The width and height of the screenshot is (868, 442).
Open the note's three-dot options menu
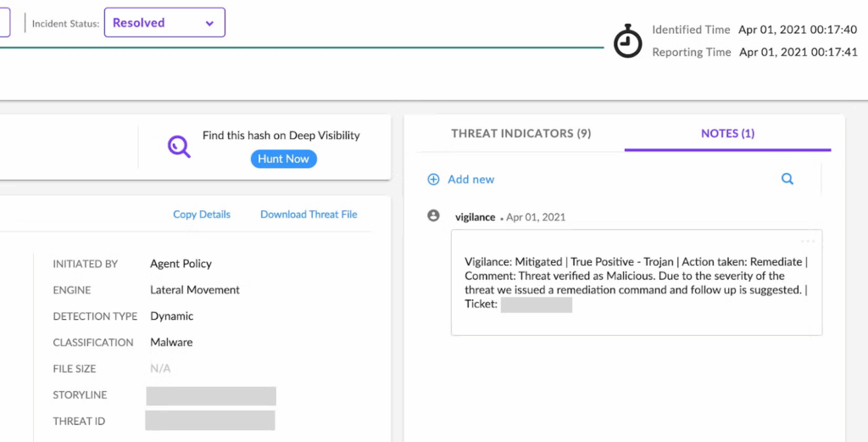click(807, 241)
